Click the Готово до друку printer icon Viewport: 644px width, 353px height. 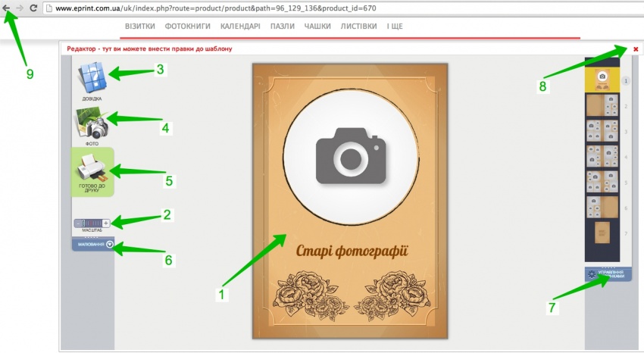(x=92, y=168)
